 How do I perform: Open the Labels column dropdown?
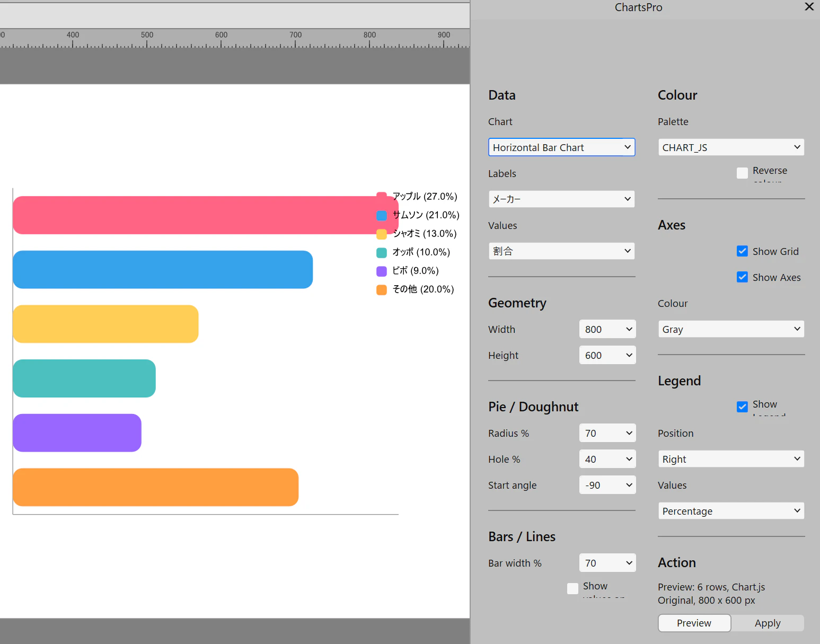click(x=561, y=199)
